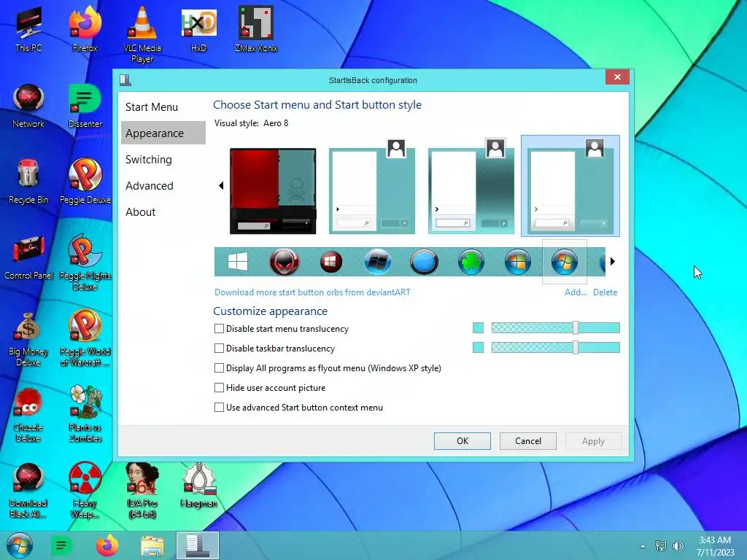The width and height of the screenshot is (747, 560).
Task: Launch Peggle World of Warcraft shortcut
Action: click(85, 338)
